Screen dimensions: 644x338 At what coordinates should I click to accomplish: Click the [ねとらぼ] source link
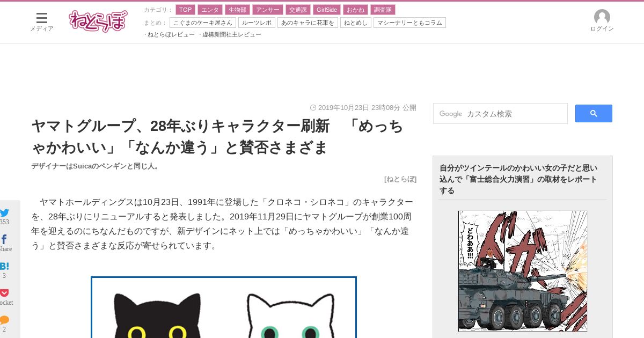point(400,179)
